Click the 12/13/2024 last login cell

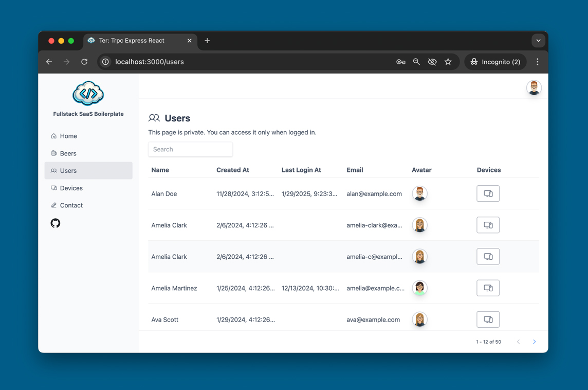coord(310,288)
